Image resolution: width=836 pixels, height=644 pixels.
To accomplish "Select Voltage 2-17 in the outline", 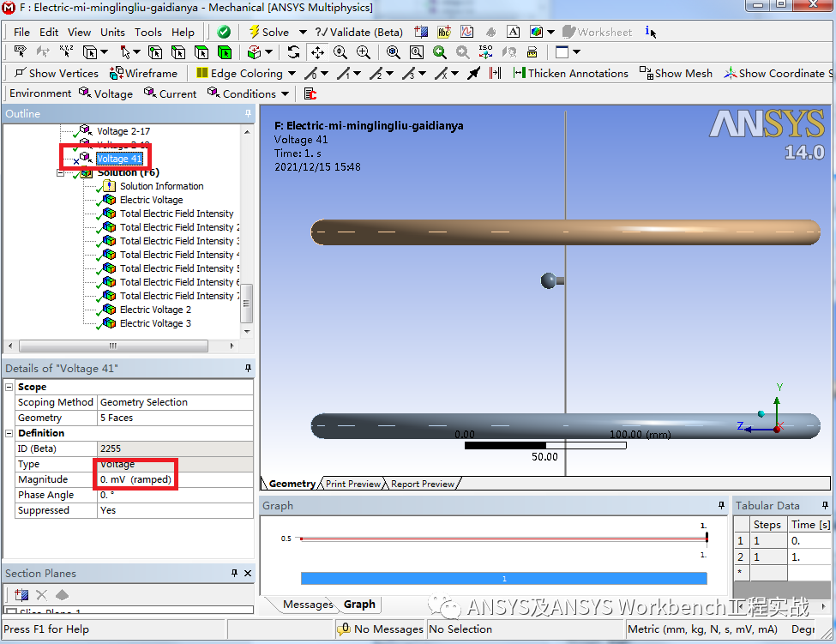I will (123, 131).
